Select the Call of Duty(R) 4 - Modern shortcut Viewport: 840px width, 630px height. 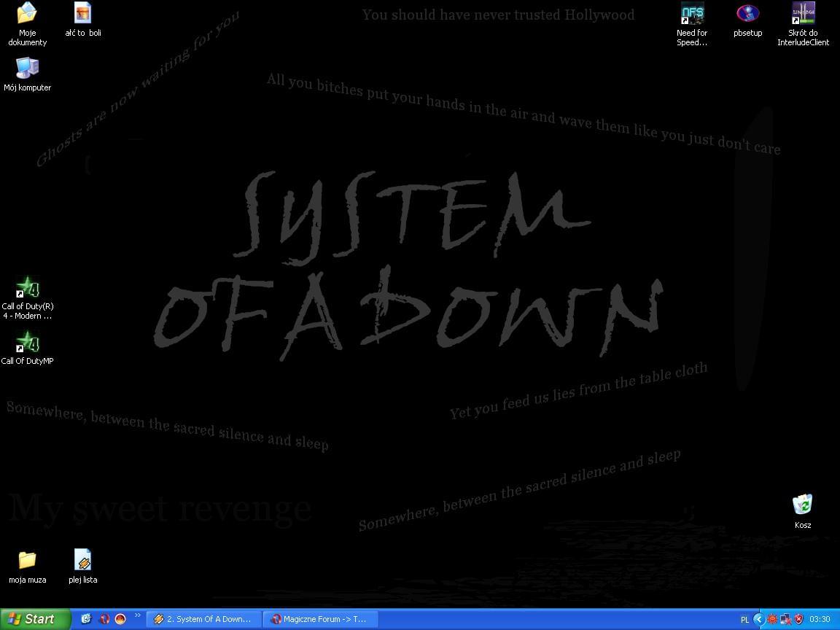[x=27, y=297]
